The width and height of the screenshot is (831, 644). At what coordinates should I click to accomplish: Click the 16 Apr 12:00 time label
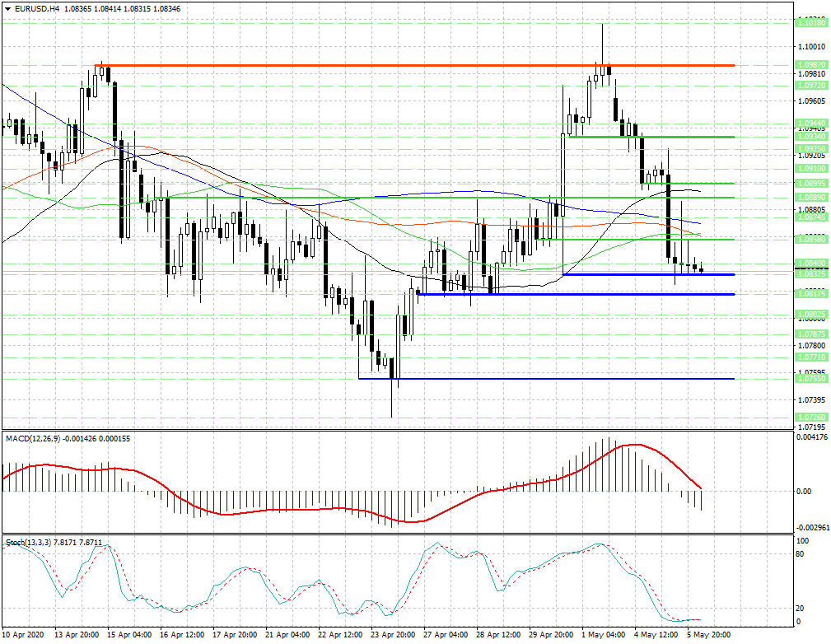[x=182, y=635]
